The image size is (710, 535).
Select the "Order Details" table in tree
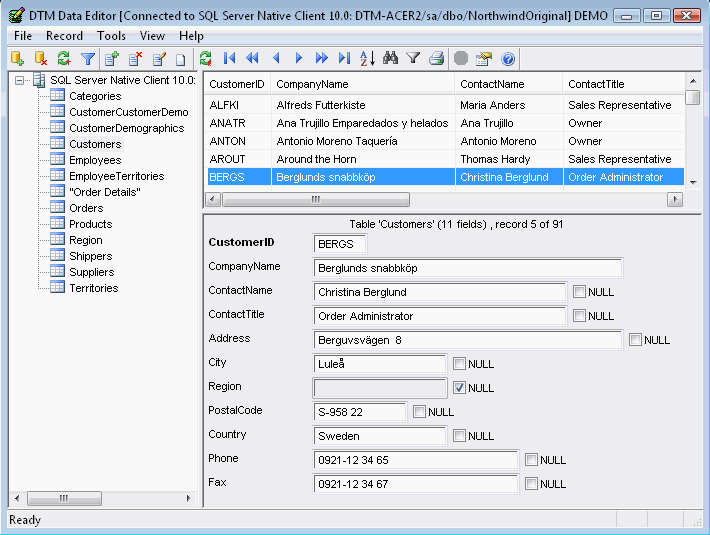105,192
